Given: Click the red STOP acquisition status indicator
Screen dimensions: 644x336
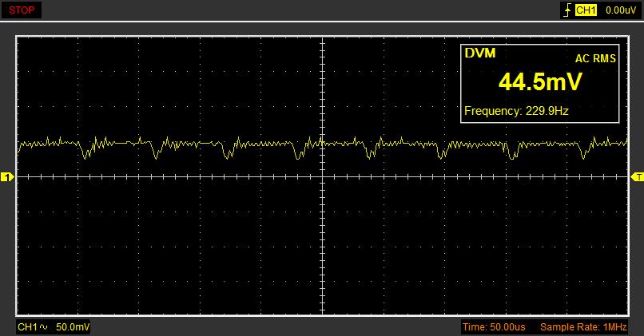Looking at the screenshot, I should [22, 10].
